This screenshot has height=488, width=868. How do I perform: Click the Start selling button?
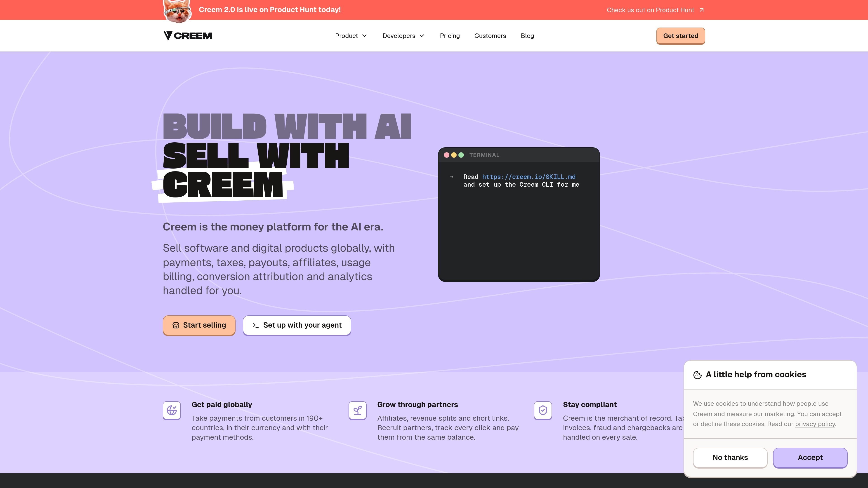click(199, 325)
